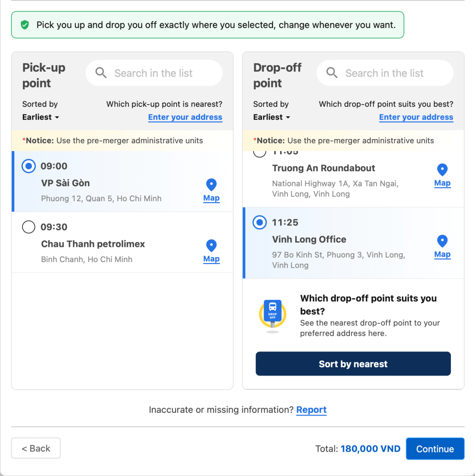The image size is (475, 476).
Task: Click the magnifier icon in pick-up search
Action: pyautogui.click(x=101, y=73)
